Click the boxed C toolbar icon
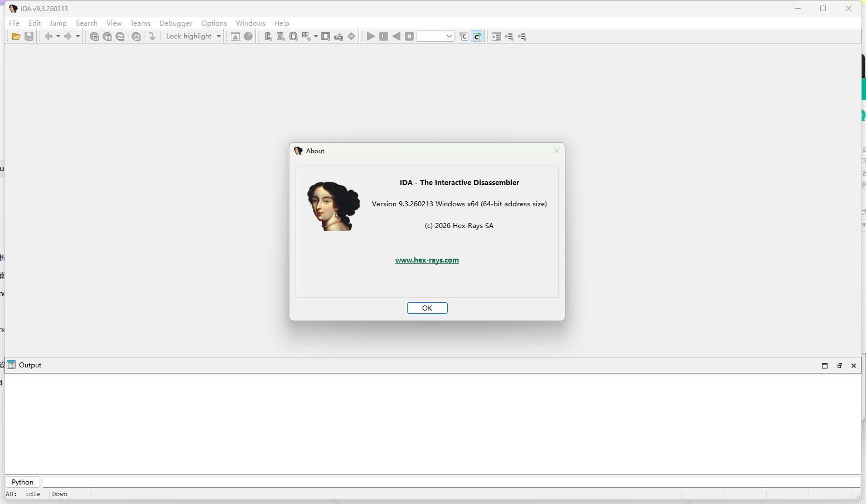Image resolution: width=866 pixels, height=504 pixels. 464,36
